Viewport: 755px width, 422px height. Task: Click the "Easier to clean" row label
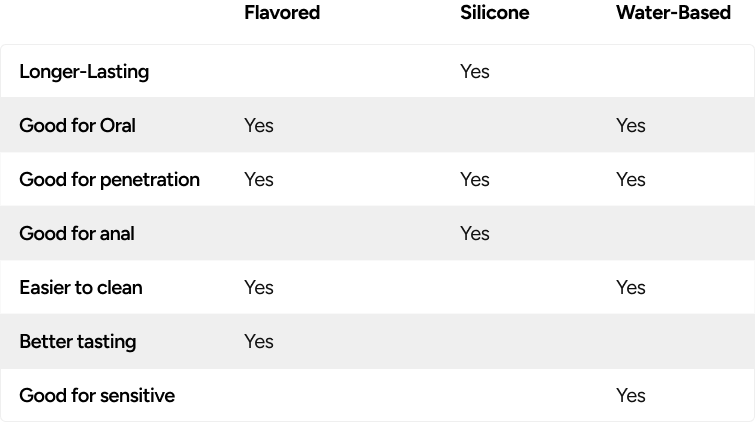tap(81, 288)
